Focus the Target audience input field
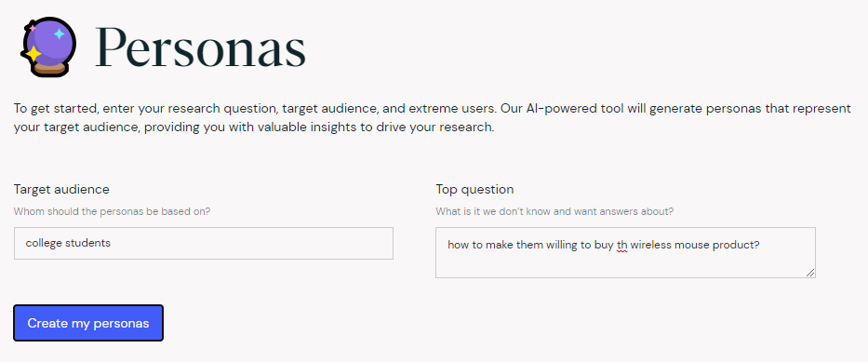The image size is (868, 362). 204,243
